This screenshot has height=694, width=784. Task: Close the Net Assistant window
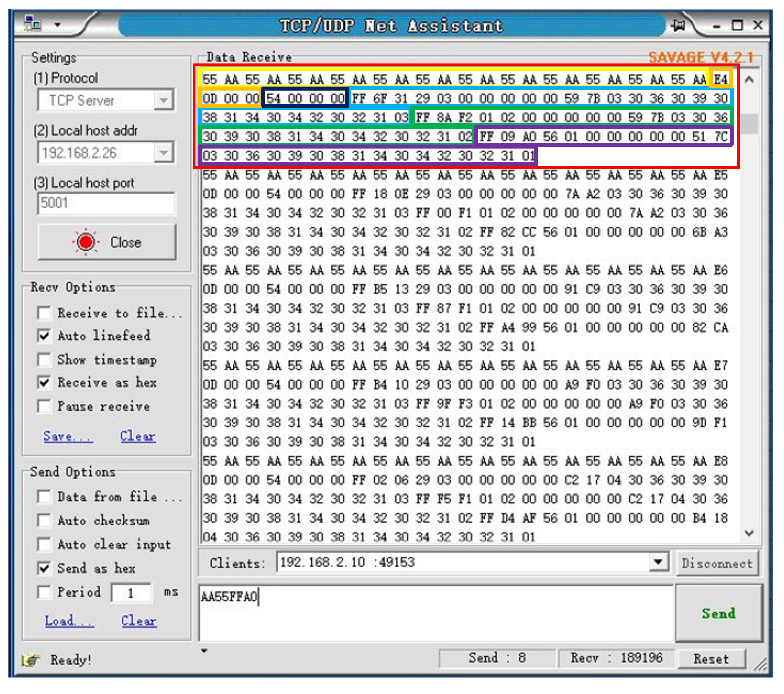coord(758,25)
